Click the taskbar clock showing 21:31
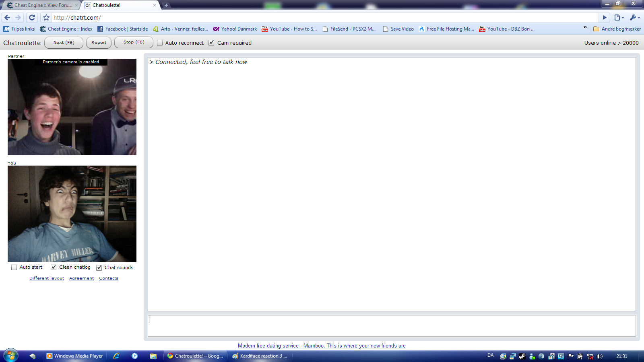Image resolution: width=644 pixels, height=362 pixels. [x=622, y=356]
